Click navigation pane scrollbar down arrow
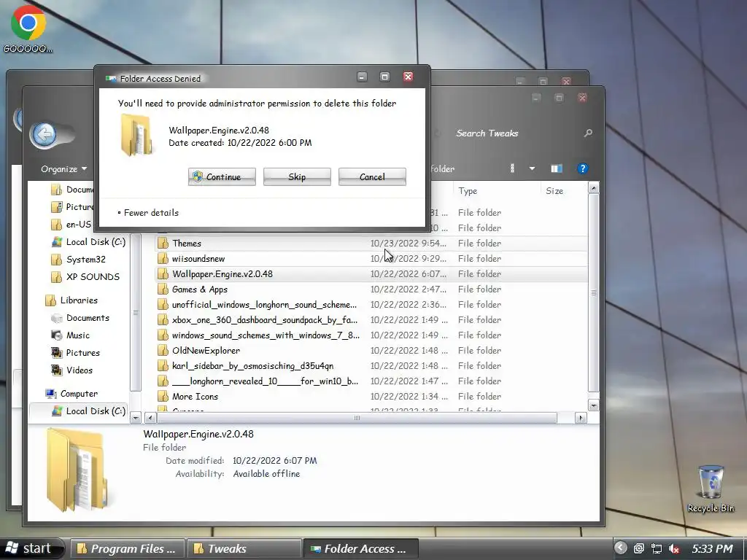The width and height of the screenshot is (747, 560). point(136,418)
